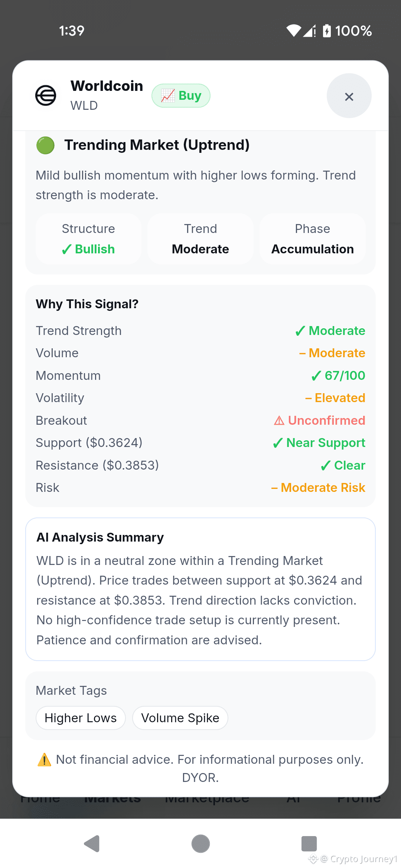This screenshot has width=401, height=868.
Task: Tap the Android recent apps square
Action: (x=309, y=844)
